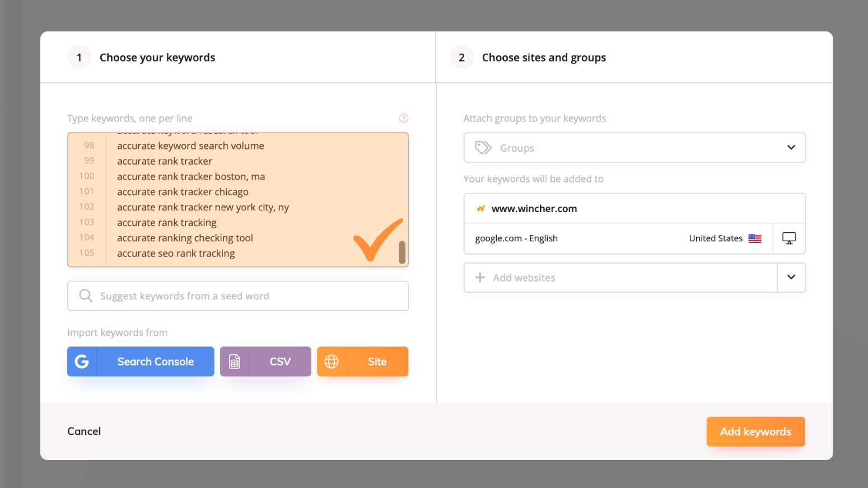The height and width of the screenshot is (488, 868).
Task: Click the plus icon in Add websites
Action: click(480, 277)
